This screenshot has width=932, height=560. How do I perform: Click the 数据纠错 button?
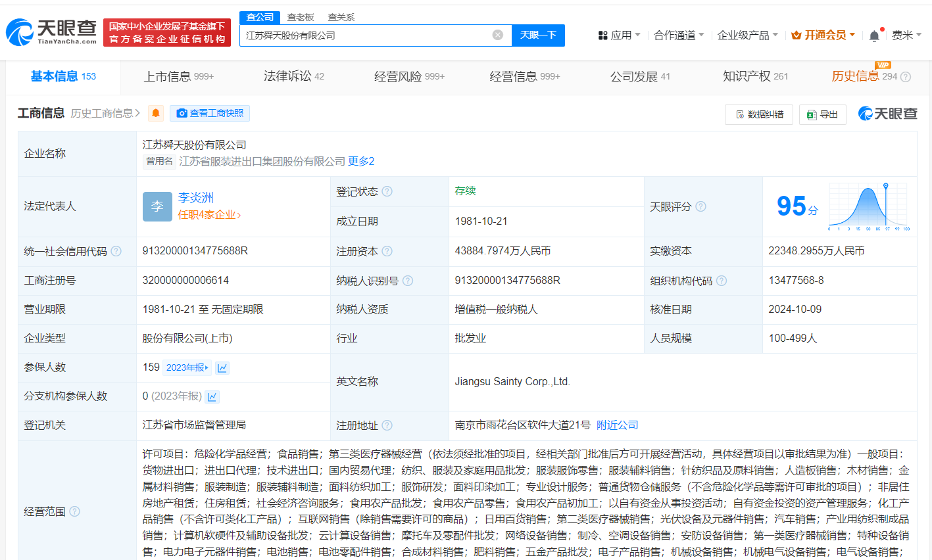pos(759,114)
